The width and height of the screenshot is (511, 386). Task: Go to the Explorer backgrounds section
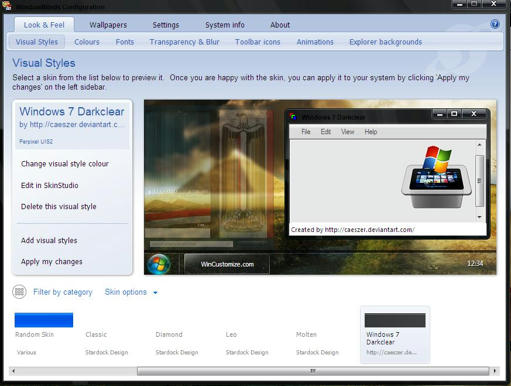click(x=386, y=42)
